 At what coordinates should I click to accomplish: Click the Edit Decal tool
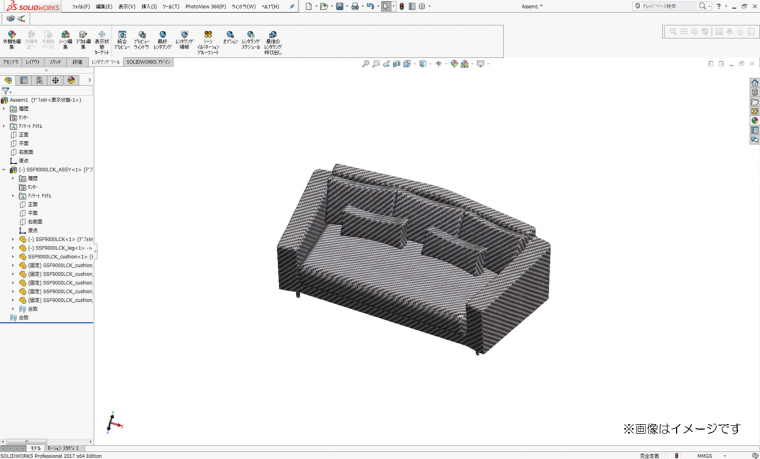[83, 39]
